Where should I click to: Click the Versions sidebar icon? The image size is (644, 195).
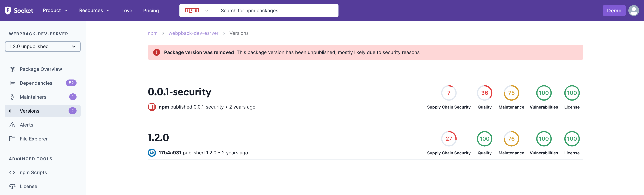click(x=12, y=111)
